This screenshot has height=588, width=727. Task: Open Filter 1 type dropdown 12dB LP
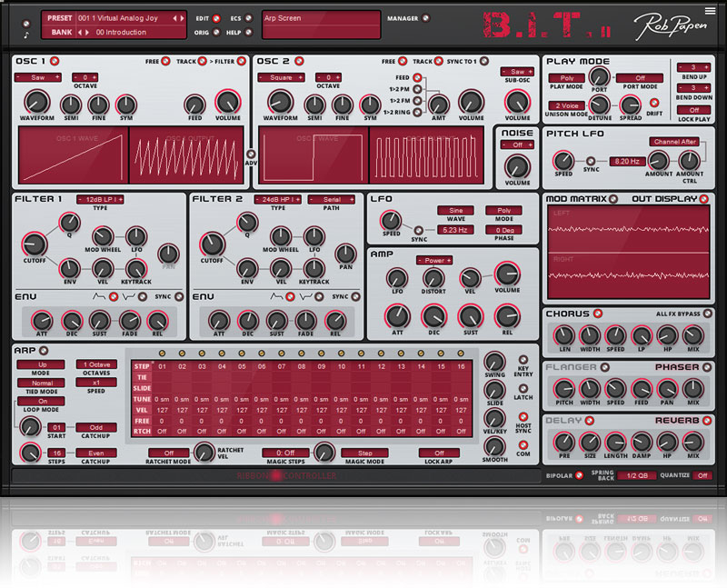click(100, 199)
